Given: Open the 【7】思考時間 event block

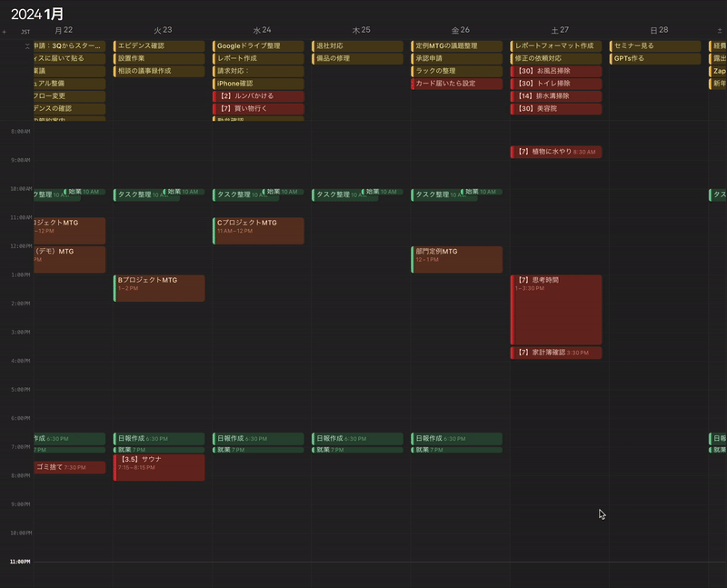Looking at the screenshot, I should pos(556,310).
